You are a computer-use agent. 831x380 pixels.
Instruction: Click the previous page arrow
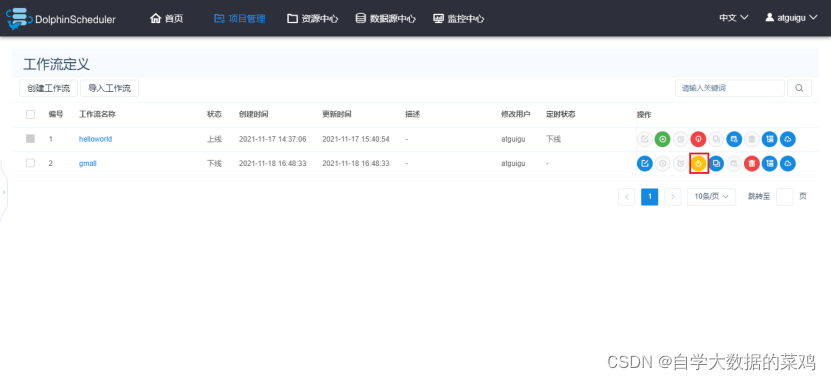(626, 197)
